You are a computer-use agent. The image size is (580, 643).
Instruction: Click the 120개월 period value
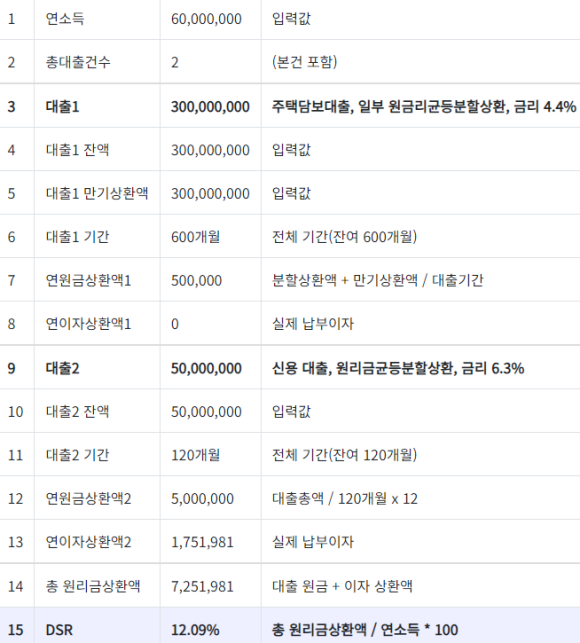point(195,455)
